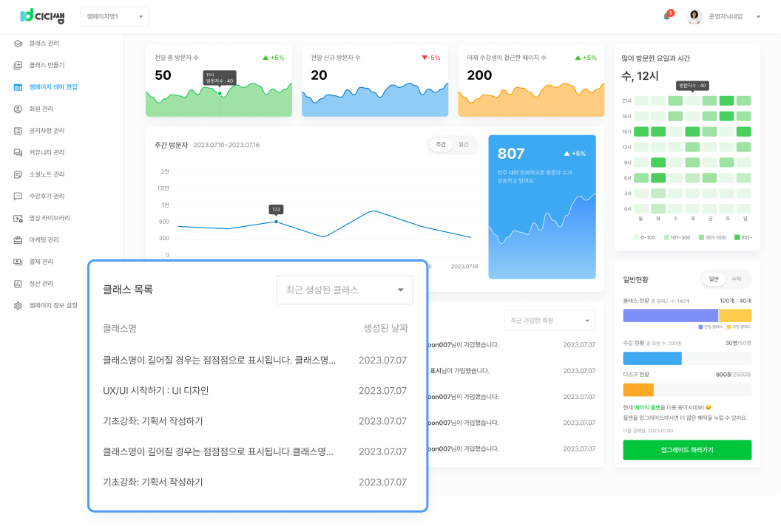The height and width of the screenshot is (532, 781).
Task: Open the 공지사항 관리 menu item
Action: coord(47,131)
